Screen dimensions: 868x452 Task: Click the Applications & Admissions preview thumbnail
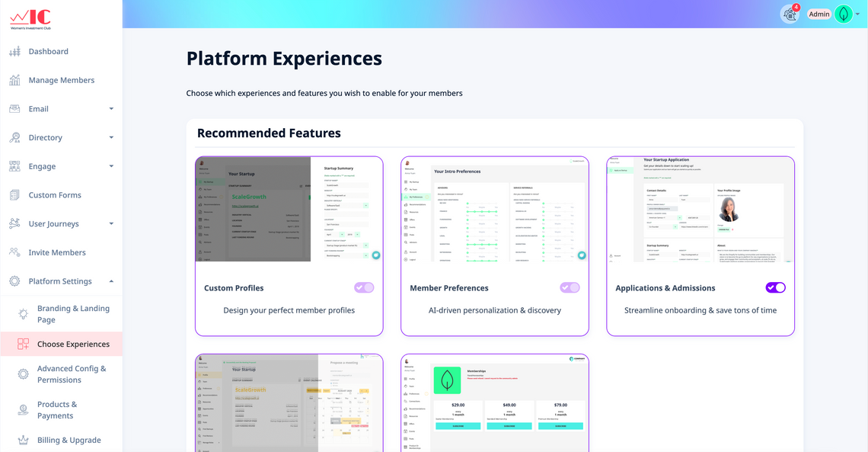point(700,210)
